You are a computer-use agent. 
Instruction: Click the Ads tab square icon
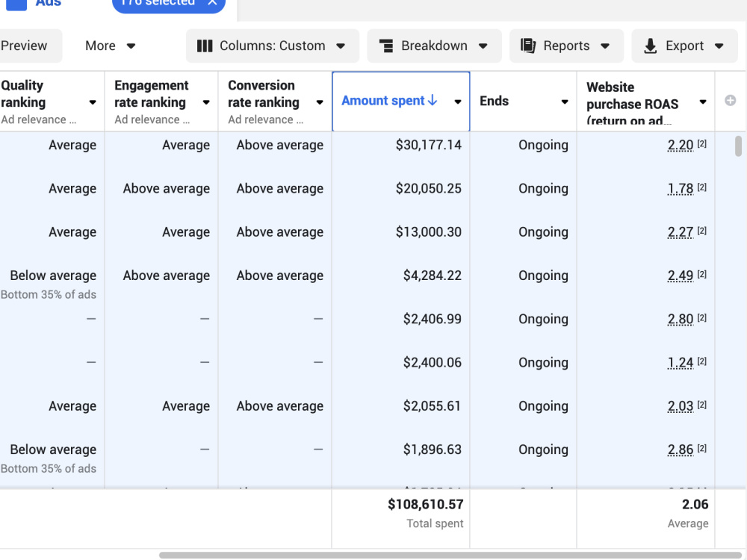click(16, 4)
